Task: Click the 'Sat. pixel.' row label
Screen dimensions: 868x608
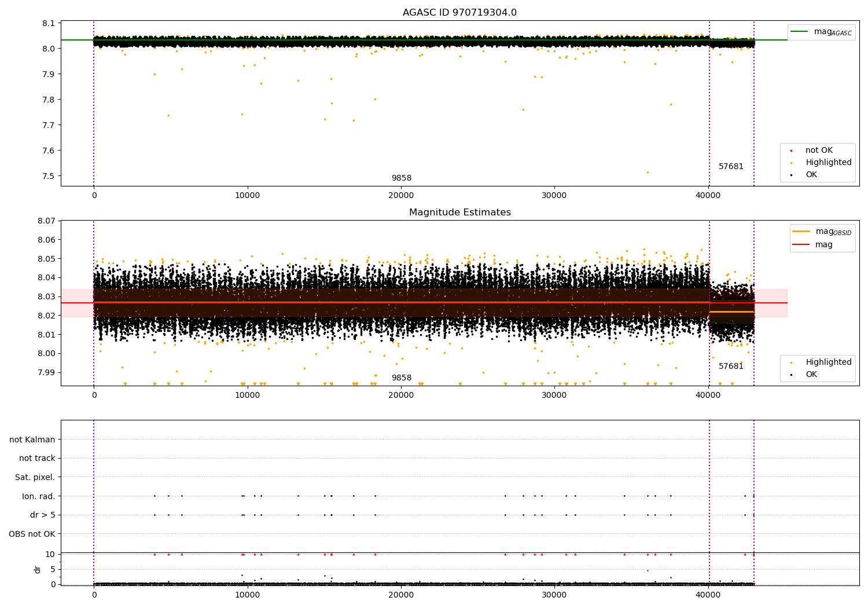Action: 35,477
